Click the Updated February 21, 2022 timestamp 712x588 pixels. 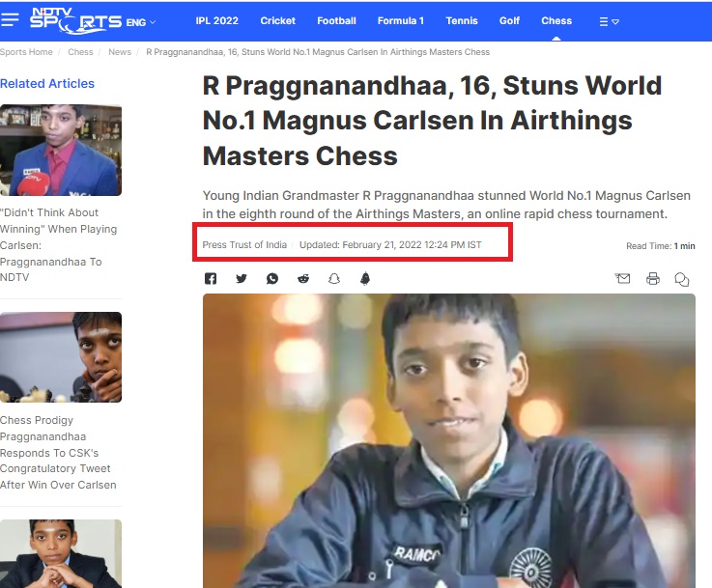(x=390, y=245)
